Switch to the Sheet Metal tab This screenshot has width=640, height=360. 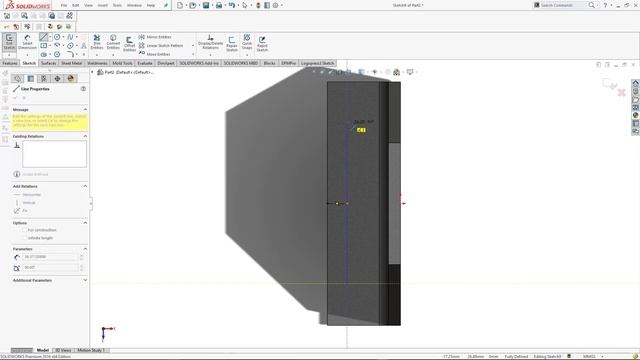coord(71,63)
